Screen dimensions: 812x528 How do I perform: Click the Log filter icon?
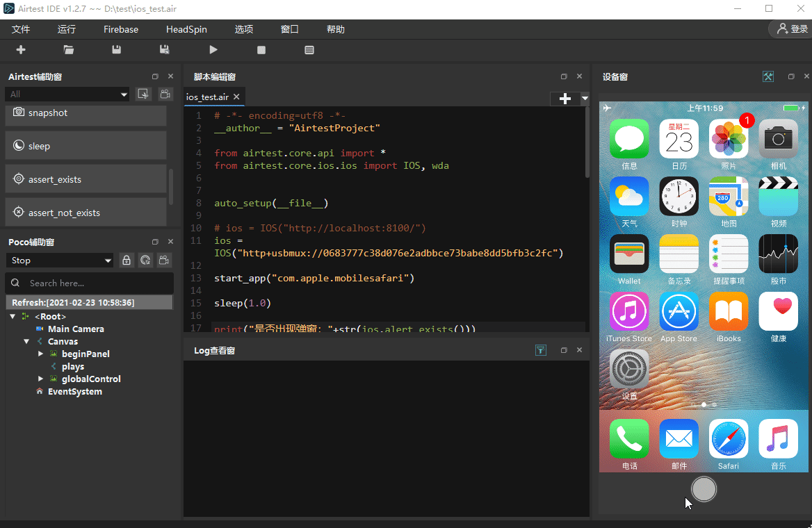(x=541, y=350)
